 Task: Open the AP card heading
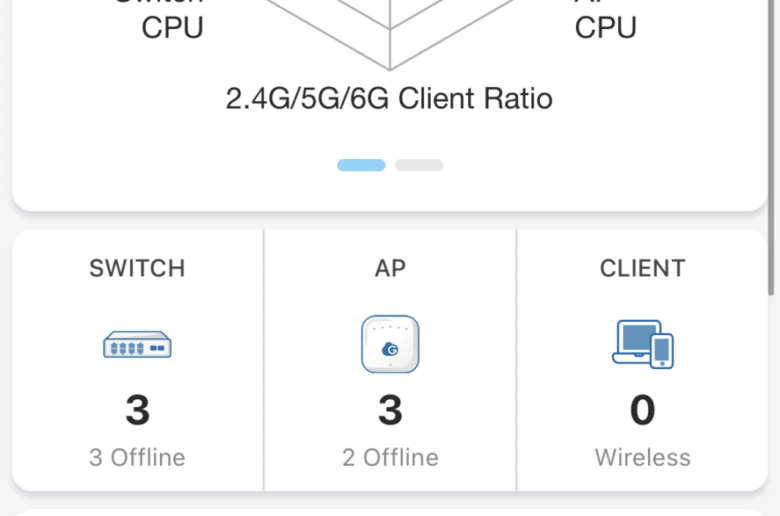(x=390, y=268)
